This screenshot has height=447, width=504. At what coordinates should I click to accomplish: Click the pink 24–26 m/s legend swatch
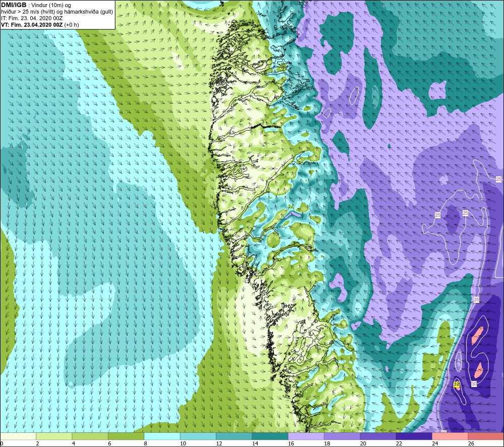click(450, 436)
